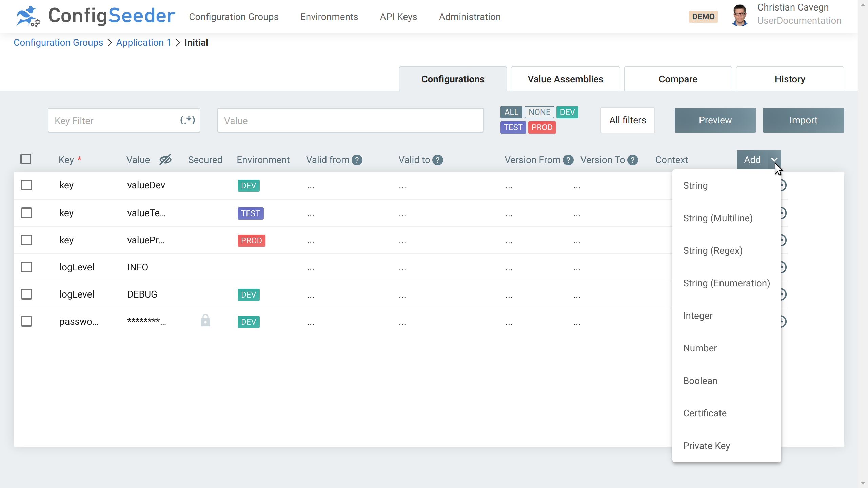Viewport: 868px width, 488px height.
Task: Click the user avatar picture
Action: click(x=740, y=16)
